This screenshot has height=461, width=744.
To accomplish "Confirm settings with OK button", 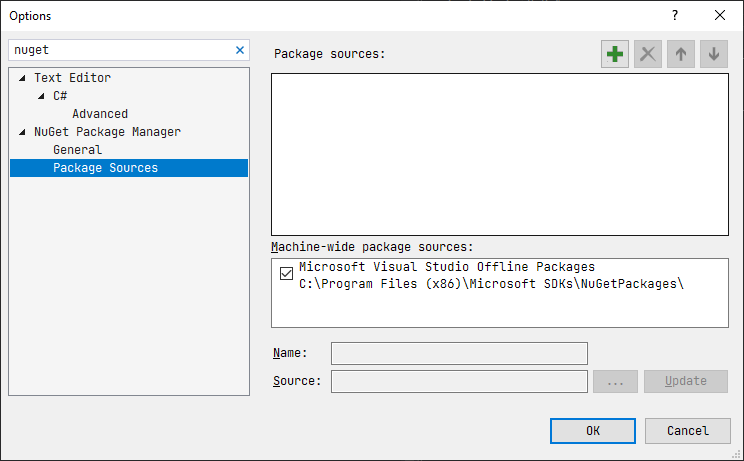I will coord(593,431).
